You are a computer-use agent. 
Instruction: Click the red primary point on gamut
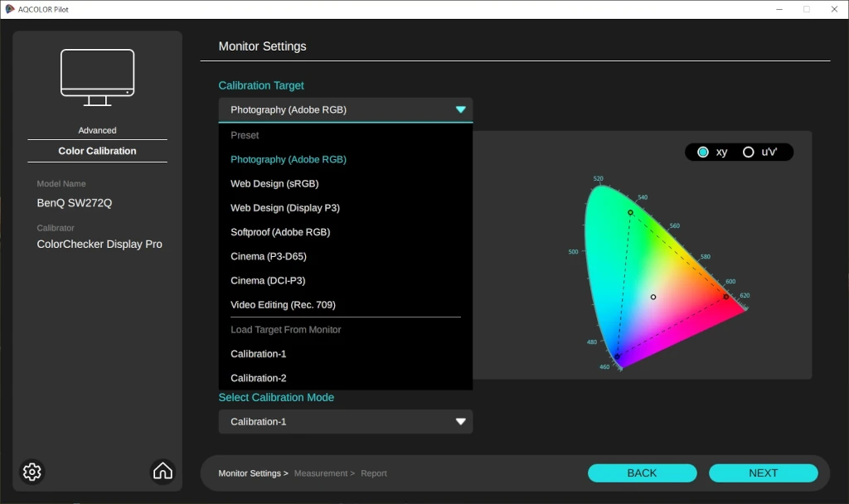(x=726, y=297)
